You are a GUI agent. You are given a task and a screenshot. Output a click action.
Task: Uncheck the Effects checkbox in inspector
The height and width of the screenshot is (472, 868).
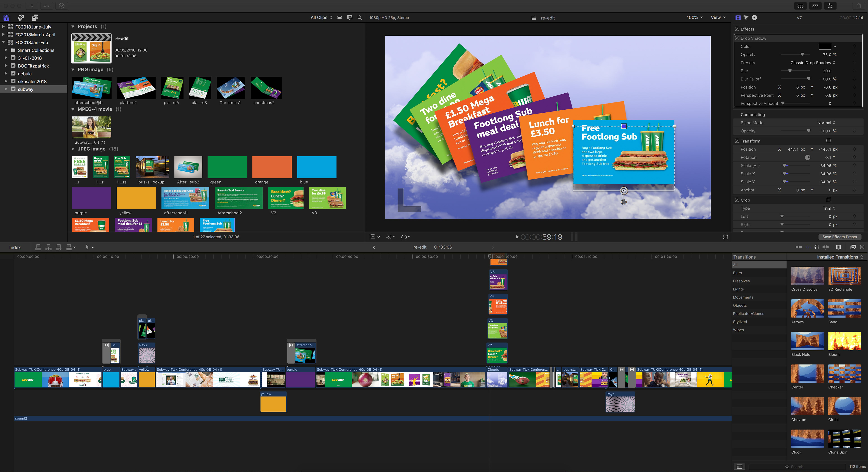[737, 29]
